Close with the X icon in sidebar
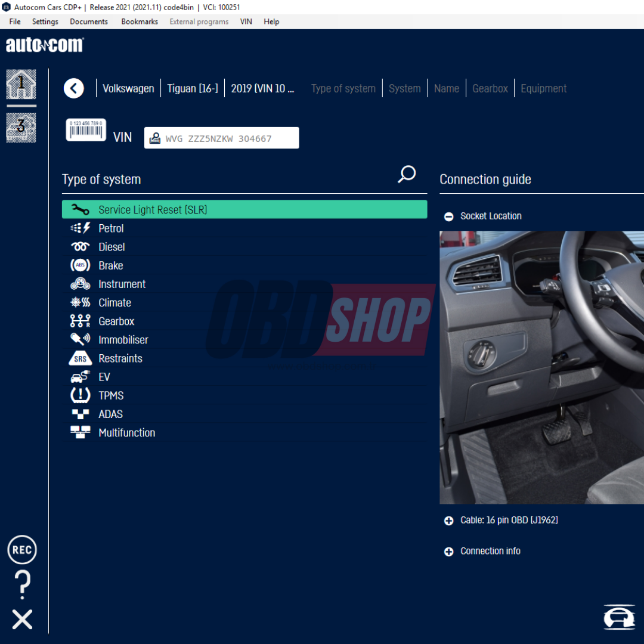The height and width of the screenshot is (644, 644). tap(22, 620)
